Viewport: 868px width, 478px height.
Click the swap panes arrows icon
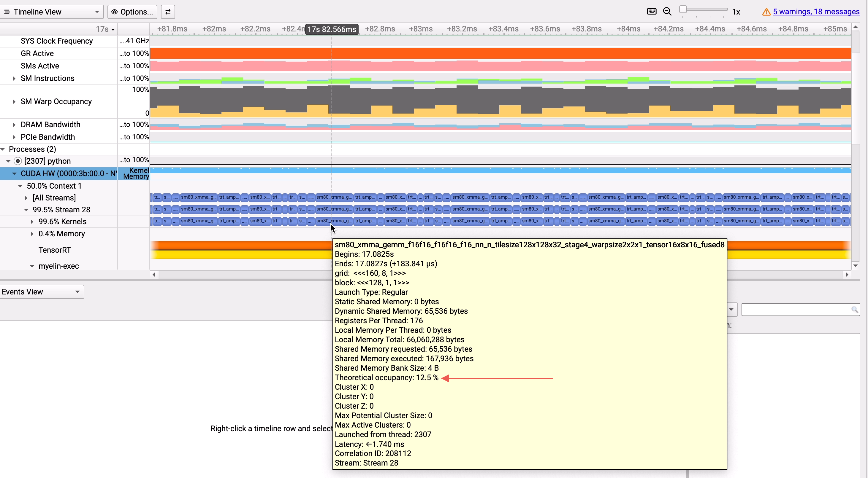coord(168,12)
